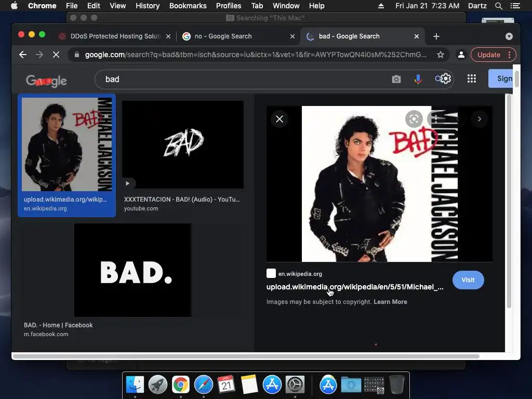Click the site lock icon in address bar
Screen dimensions: 532x399
(x=77, y=55)
